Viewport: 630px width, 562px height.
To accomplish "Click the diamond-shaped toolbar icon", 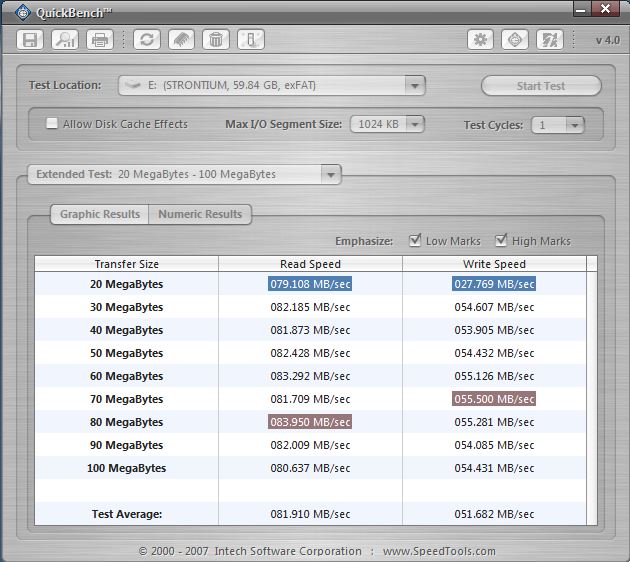I will coord(515,40).
